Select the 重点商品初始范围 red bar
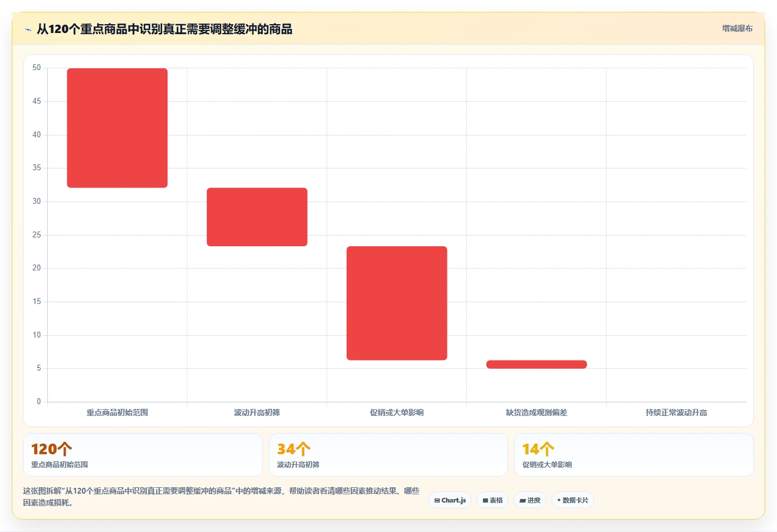The image size is (777, 532). [x=117, y=128]
